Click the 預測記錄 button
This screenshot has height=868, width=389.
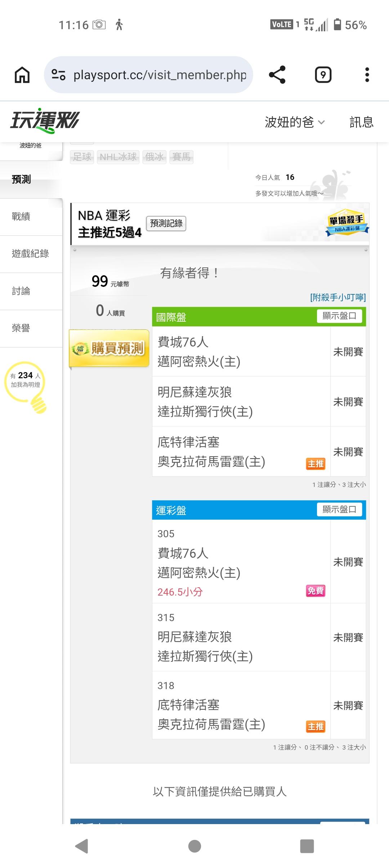[166, 223]
